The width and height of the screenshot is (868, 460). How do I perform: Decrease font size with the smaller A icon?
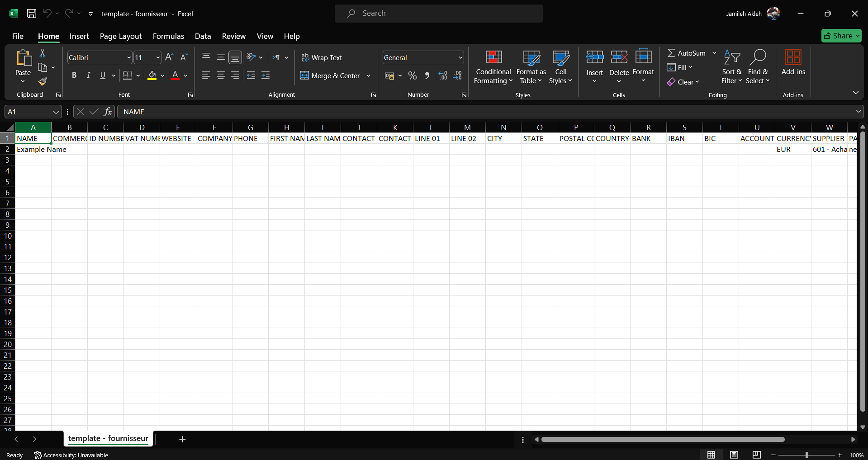tap(184, 57)
